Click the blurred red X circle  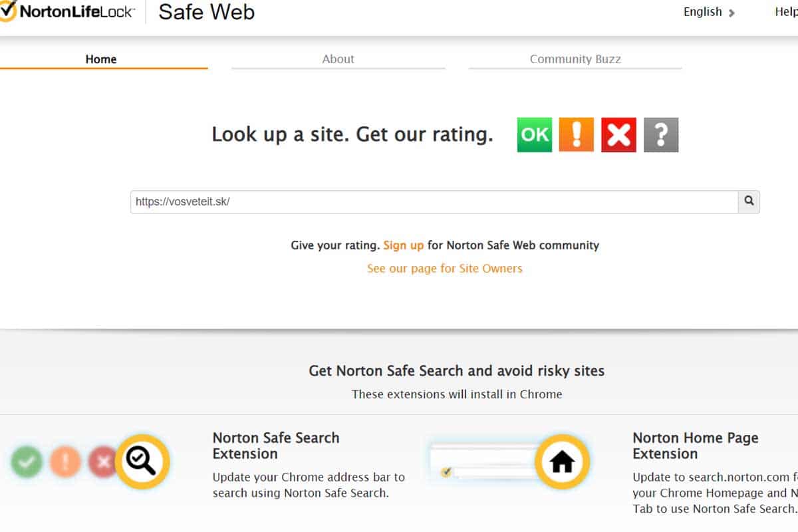click(102, 462)
